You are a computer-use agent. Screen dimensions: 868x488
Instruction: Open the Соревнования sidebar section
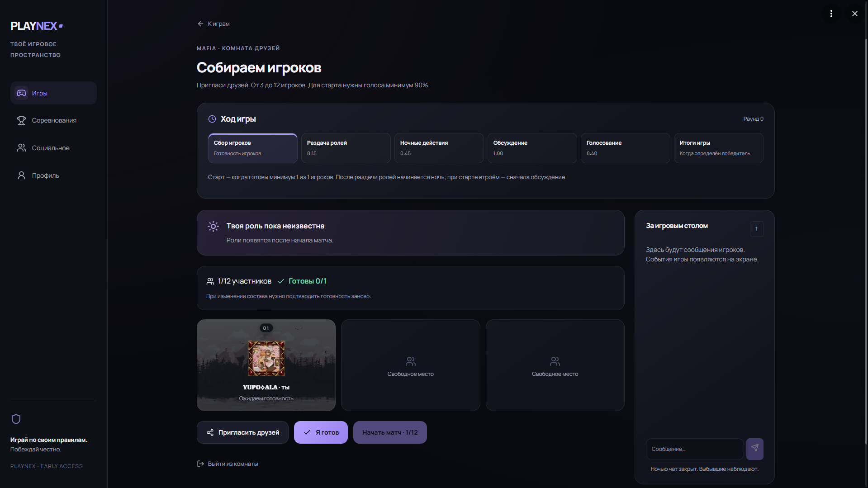[x=53, y=120]
